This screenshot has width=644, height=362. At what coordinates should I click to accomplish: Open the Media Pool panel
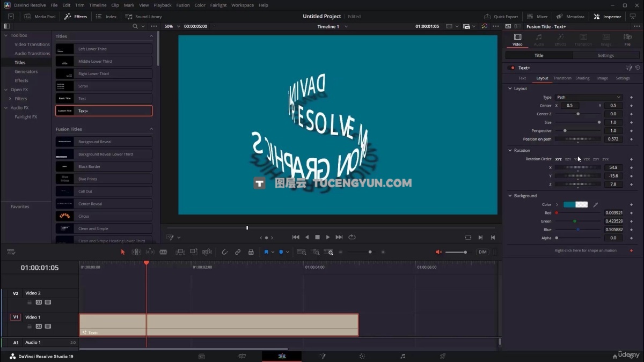[x=40, y=17]
